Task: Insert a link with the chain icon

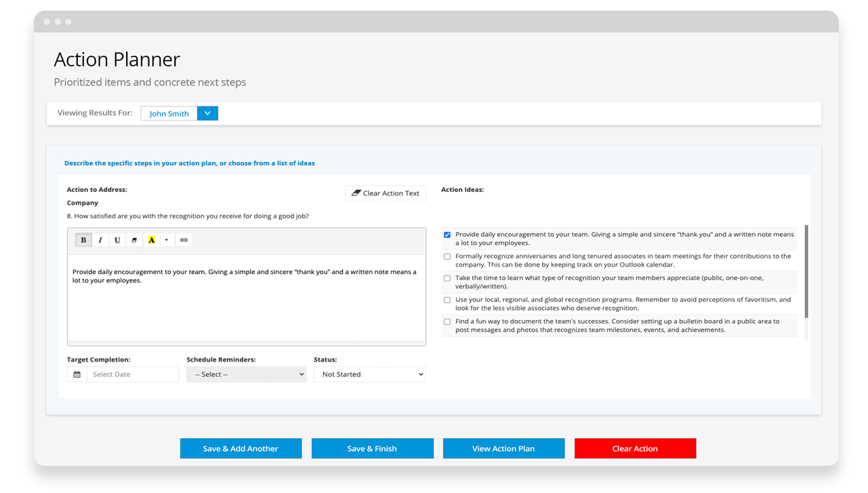Action: (x=184, y=240)
